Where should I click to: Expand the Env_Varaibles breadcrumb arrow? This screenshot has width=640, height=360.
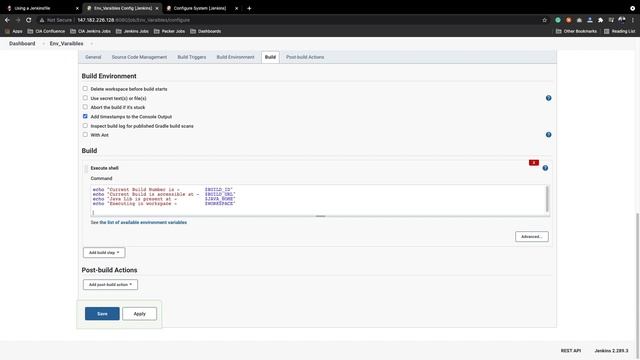(x=92, y=44)
